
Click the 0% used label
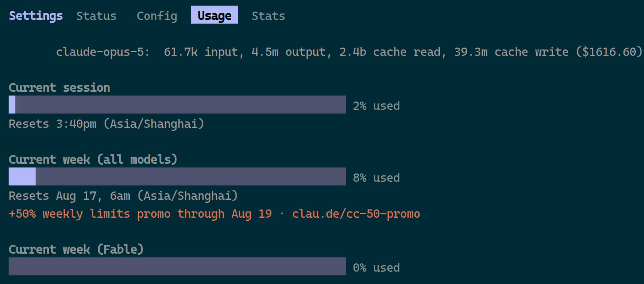pyautogui.click(x=376, y=268)
